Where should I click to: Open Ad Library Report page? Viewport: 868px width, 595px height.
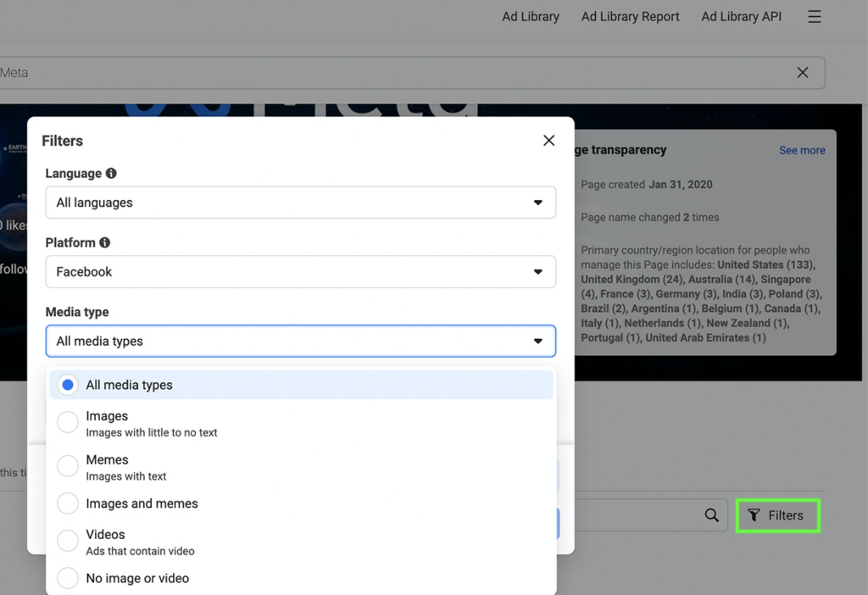[630, 17]
